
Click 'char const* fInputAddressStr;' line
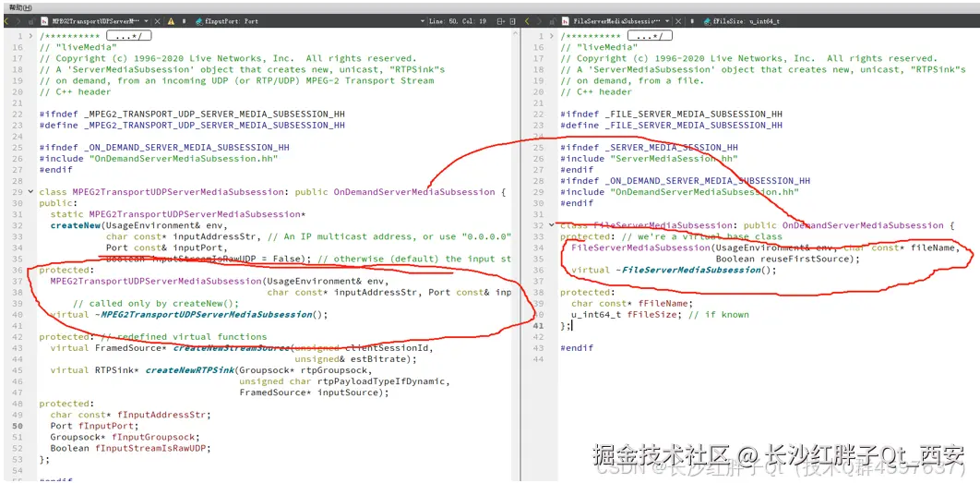tap(131, 414)
